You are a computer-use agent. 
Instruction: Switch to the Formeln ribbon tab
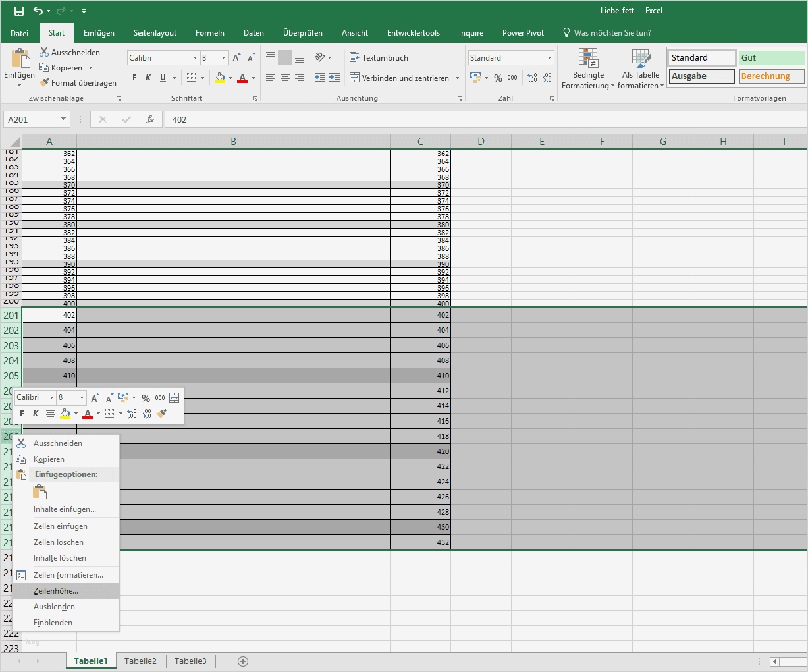pos(210,33)
